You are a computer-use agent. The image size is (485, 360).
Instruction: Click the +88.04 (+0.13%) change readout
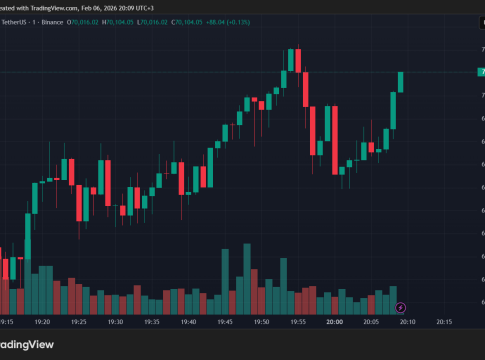pos(228,22)
